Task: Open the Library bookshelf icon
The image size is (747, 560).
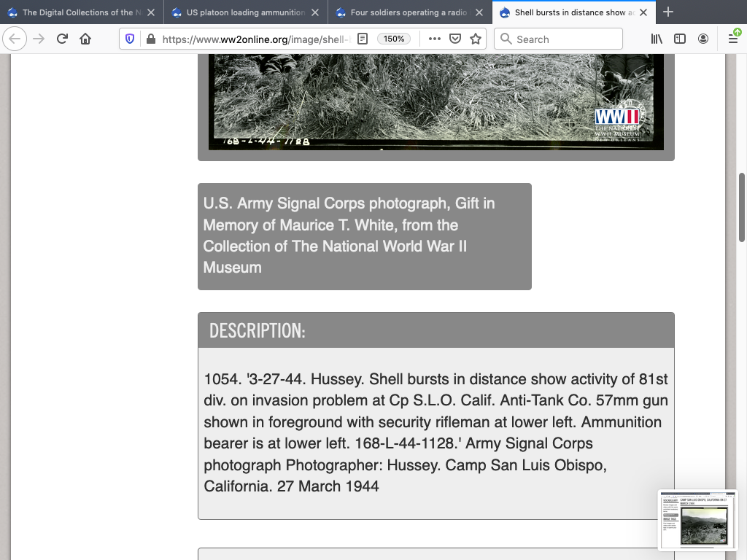Action: [657, 39]
